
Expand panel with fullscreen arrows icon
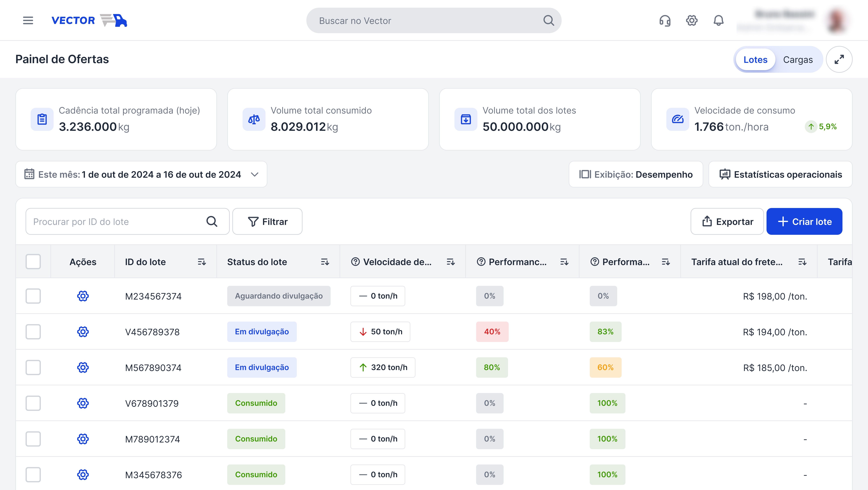pyautogui.click(x=839, y=60)
